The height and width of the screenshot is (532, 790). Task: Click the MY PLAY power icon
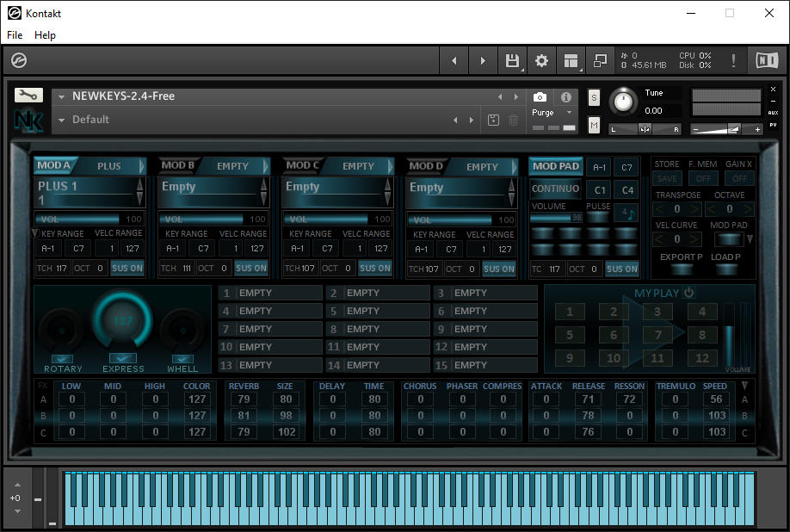point(689,293)
